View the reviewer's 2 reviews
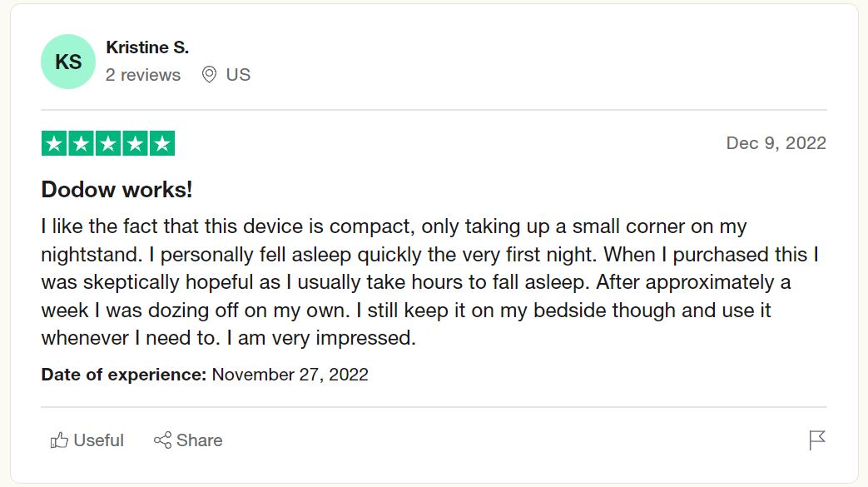This screenshot has width=868, height=487. (143, 75)
